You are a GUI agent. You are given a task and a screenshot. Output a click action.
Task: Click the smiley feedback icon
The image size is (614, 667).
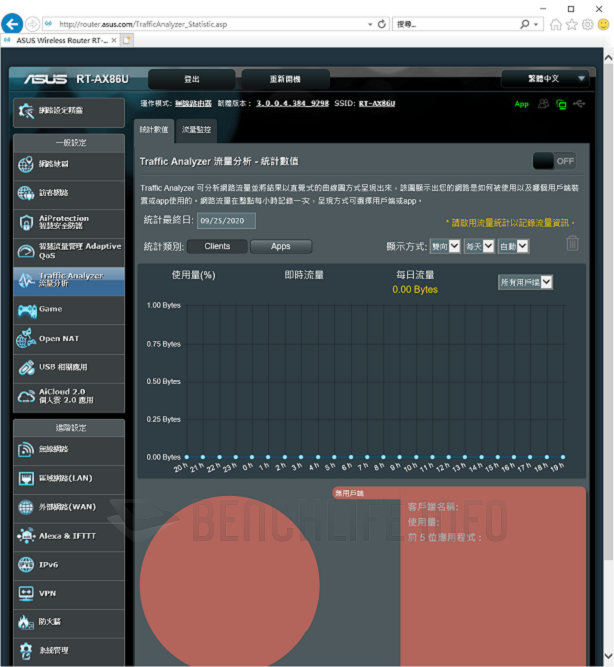[x=603, y=25]
